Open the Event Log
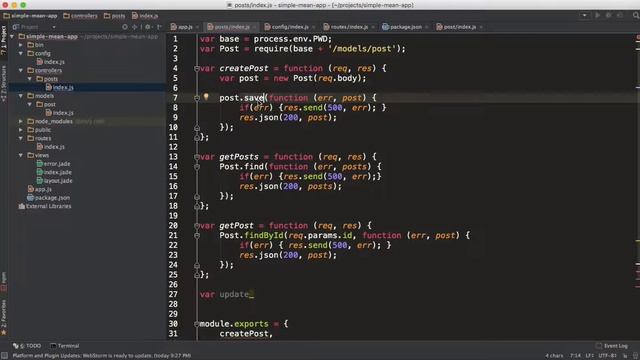 (612, 346)
